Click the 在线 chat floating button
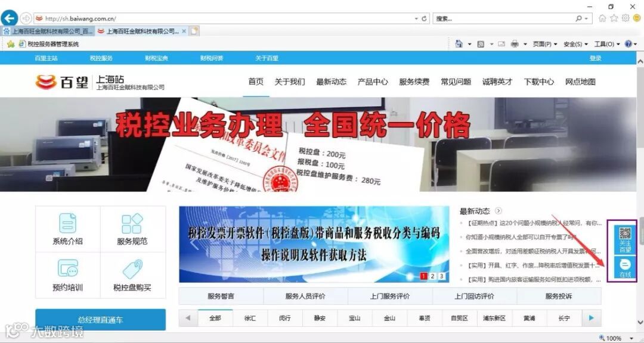Image resolution: width=644 pixels, height=343 pixels. point(625,269)
